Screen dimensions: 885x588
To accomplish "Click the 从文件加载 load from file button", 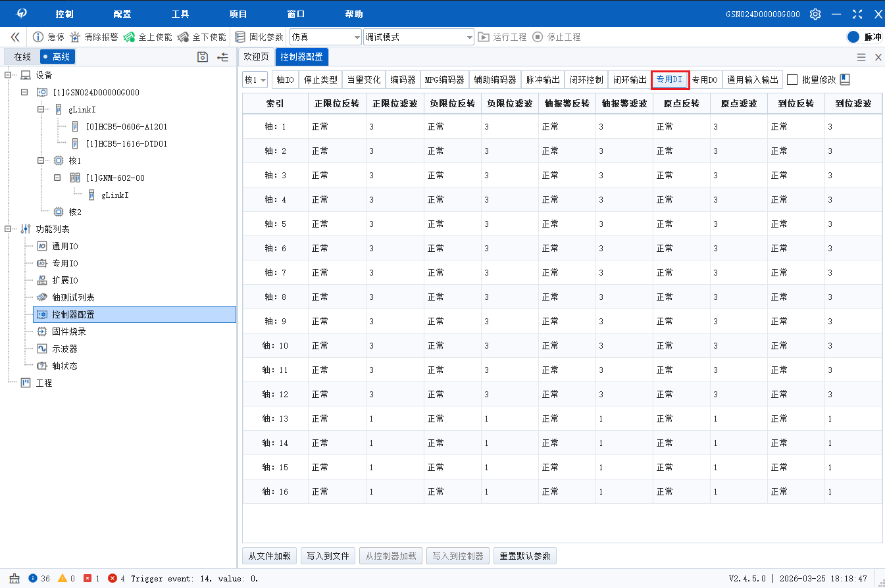I will click(270, 556).
